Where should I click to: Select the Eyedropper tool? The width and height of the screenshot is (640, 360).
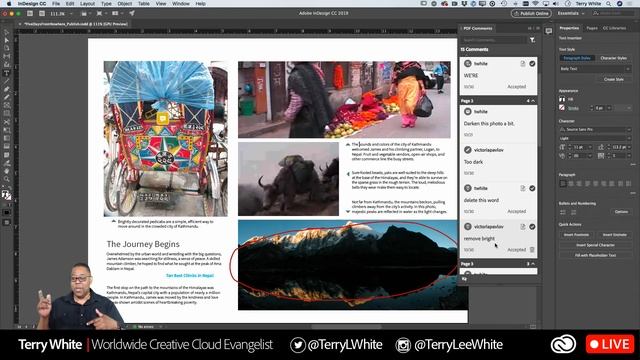(x=7, y=163)
